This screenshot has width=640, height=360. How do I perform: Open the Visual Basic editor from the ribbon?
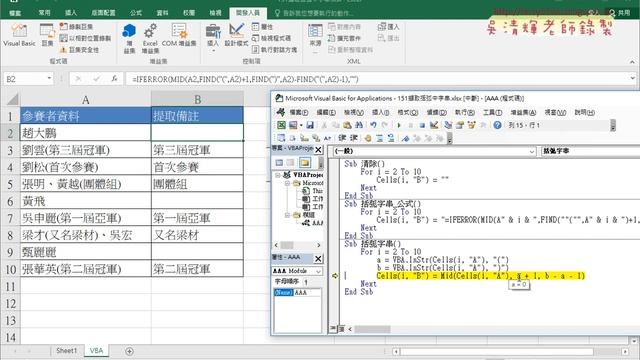(19, 35)
